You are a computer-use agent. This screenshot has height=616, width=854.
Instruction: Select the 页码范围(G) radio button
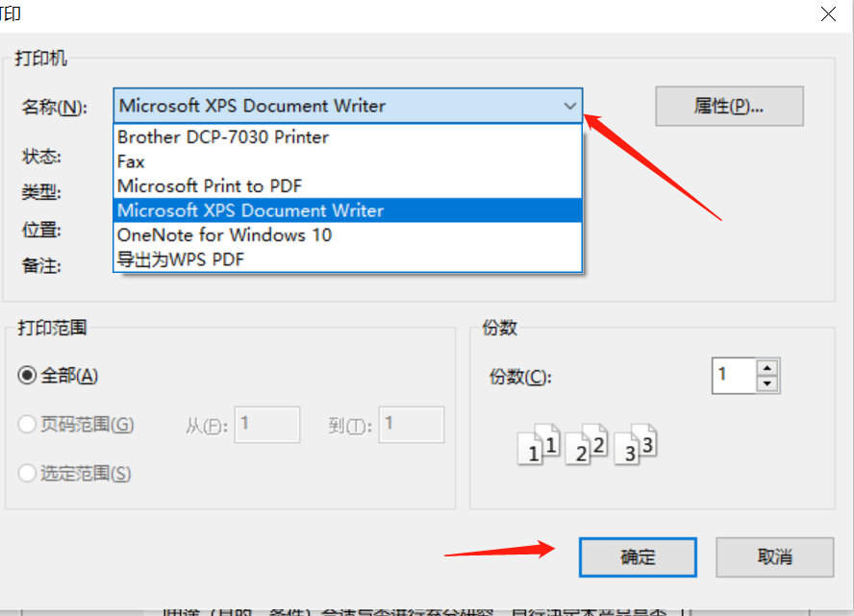tap(27, 425)
